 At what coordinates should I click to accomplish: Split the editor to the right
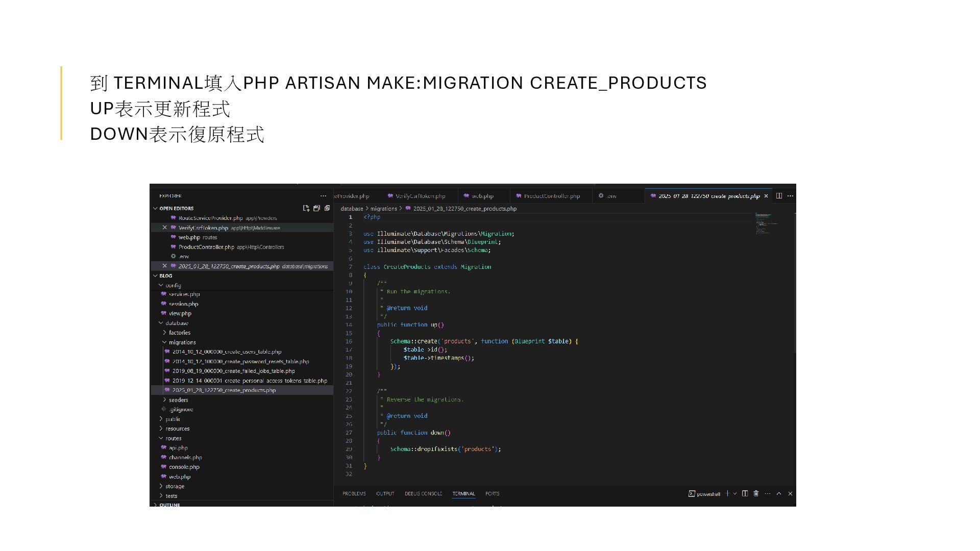pyautogui.click(x=779, y=196)
